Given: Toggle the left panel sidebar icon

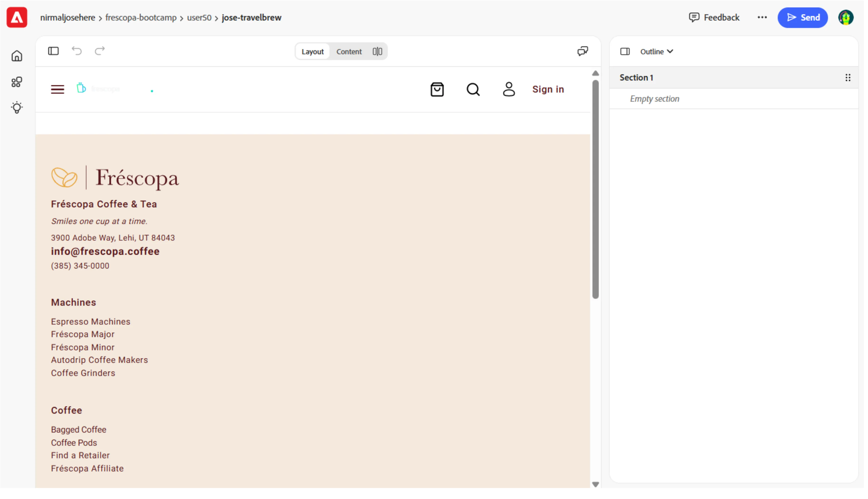Looking at the screenshot, I should (x=53, y=51).
